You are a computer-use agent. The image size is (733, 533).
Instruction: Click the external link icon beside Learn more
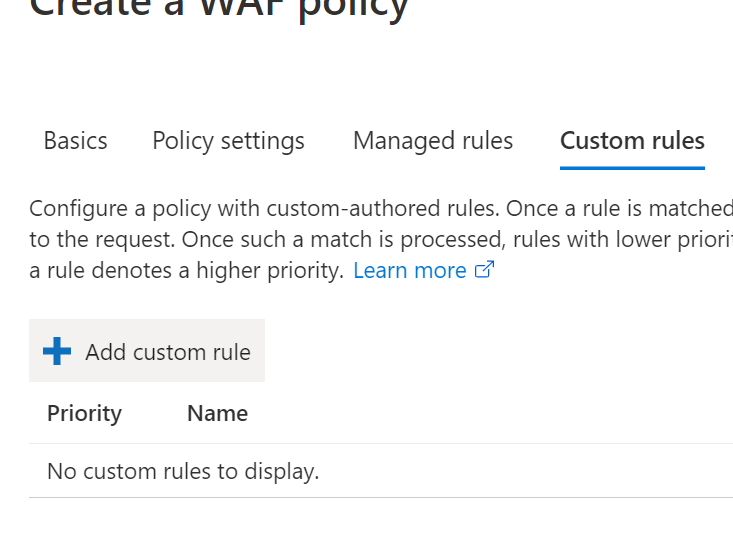[x=484, y=270]
